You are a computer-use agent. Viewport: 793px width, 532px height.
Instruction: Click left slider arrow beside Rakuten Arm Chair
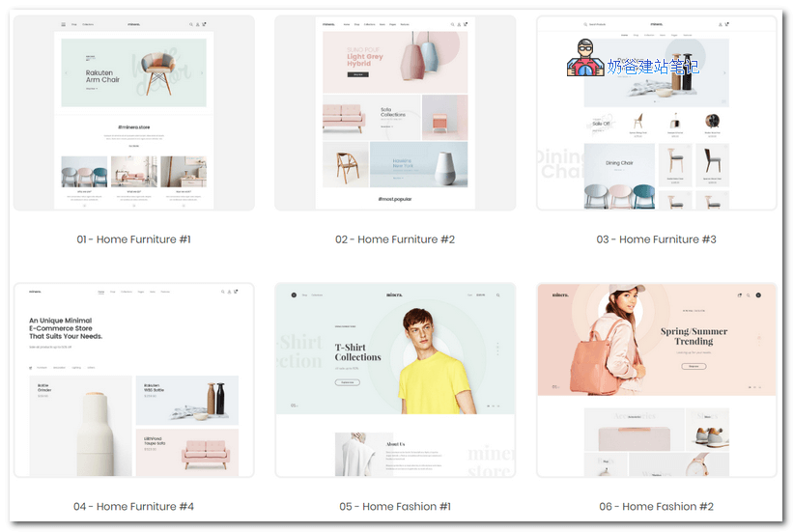pyautogui.click(x=66, y=72)
